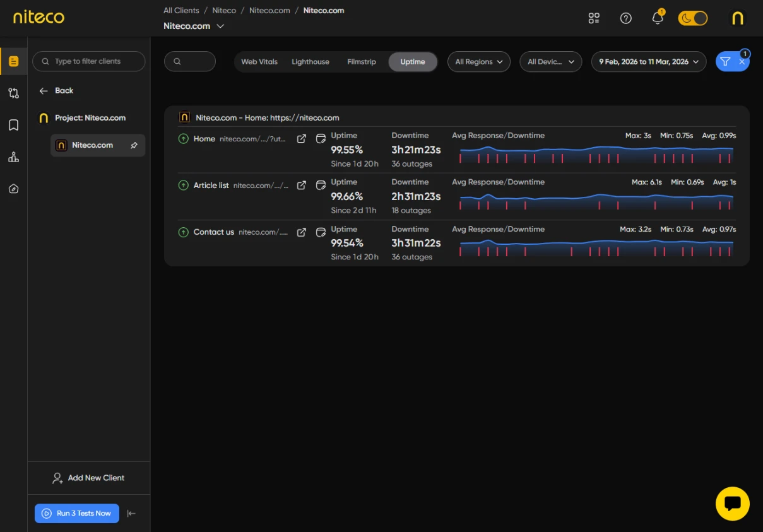The height and width of the screenshot is (532, 763).
Task: Open All Regions dropdown
Action: pyautogui.click(x=479, y=62)
